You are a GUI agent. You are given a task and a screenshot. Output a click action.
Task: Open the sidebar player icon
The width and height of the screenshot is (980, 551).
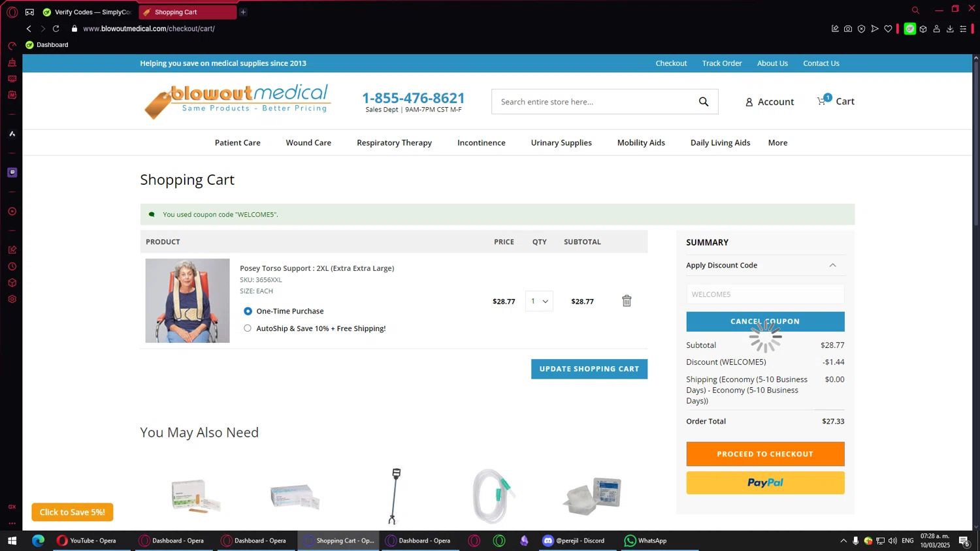point(12,212)
